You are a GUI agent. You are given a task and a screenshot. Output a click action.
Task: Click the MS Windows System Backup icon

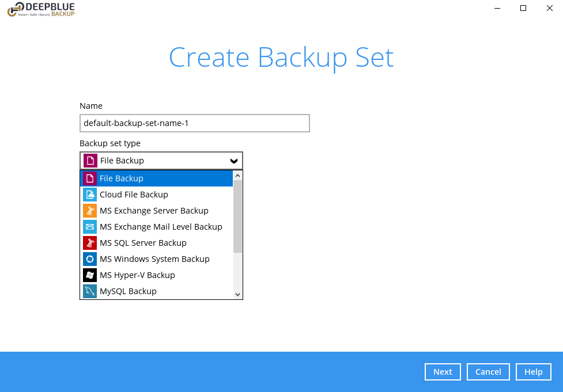[89, 259]
